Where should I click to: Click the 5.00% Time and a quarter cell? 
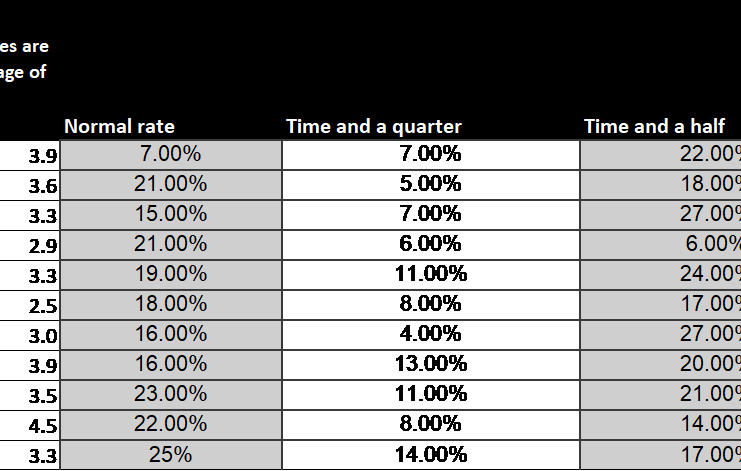point(431,185)
